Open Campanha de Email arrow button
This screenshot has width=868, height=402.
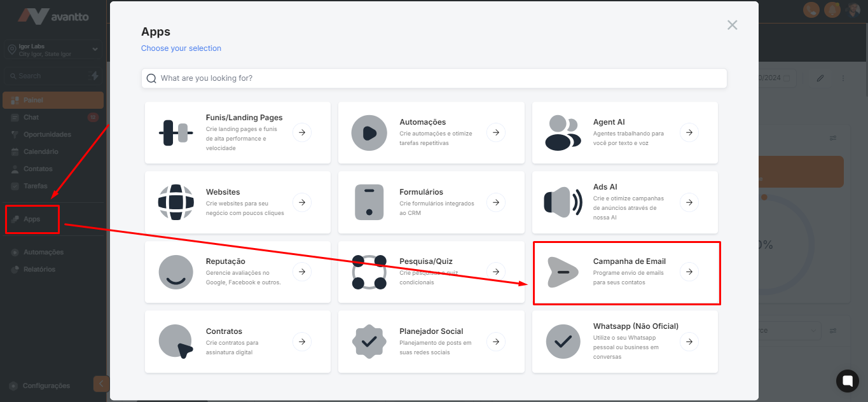[689, 272]
